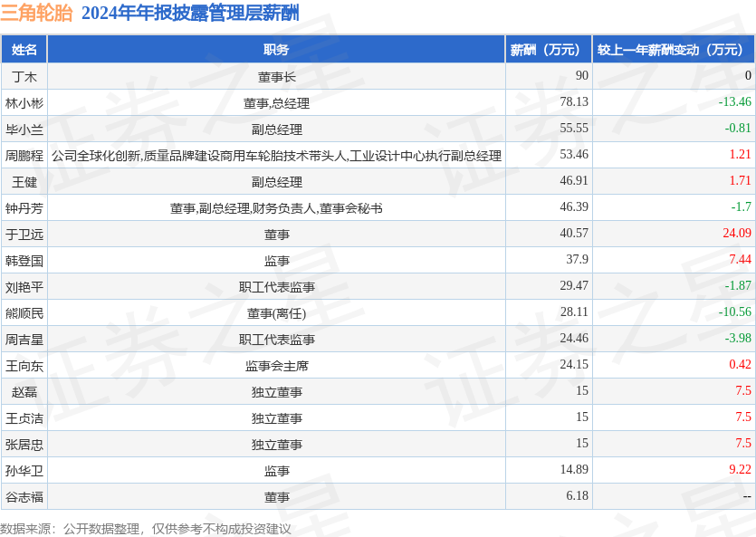Click change value 24.09
756x537 pixels.
[737, 233]
